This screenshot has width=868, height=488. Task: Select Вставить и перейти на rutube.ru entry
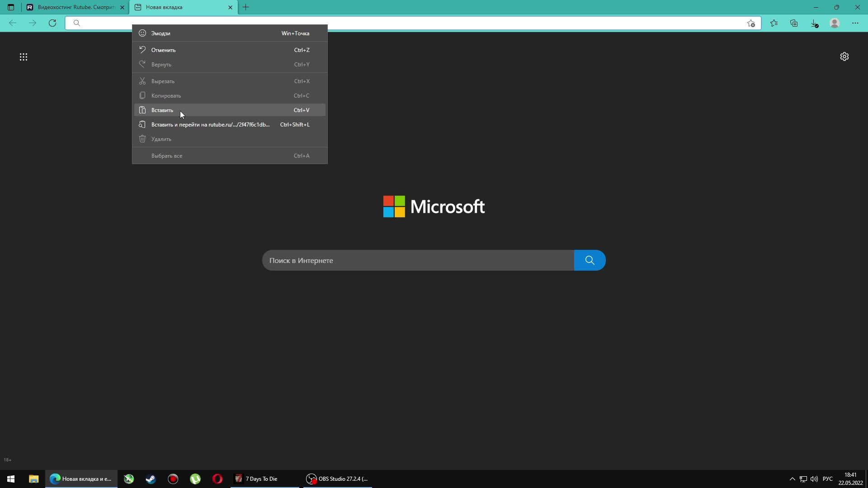[210, 125]
